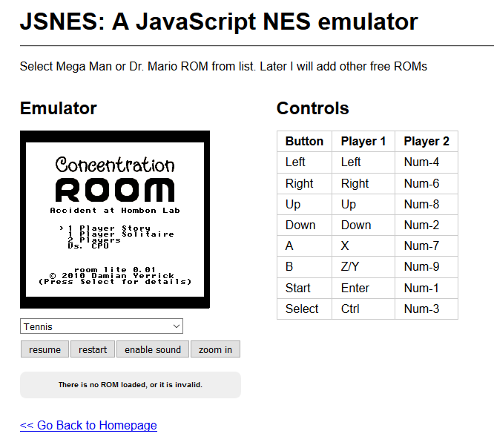
Task: Click the Z/Y key cell
Action: pos(363,267)
